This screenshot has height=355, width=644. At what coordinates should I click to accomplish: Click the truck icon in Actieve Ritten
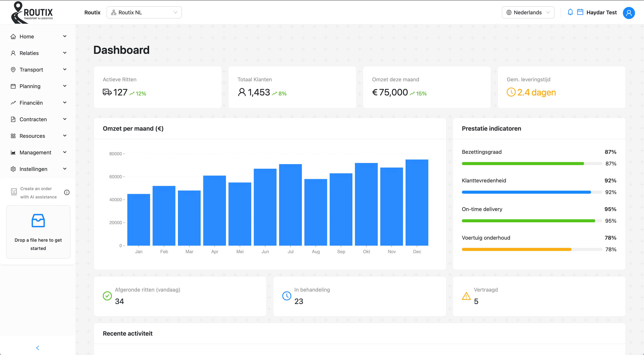tap(107, 92)
